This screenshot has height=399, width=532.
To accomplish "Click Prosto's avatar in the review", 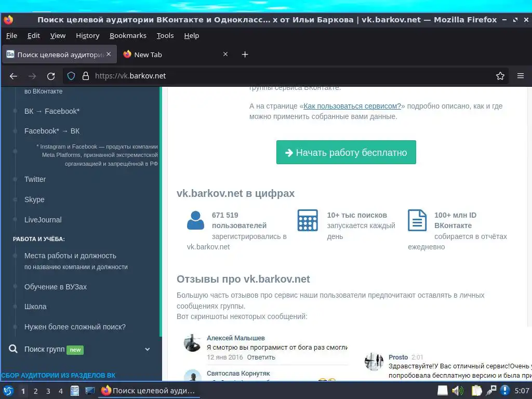I will click(374, 362).
